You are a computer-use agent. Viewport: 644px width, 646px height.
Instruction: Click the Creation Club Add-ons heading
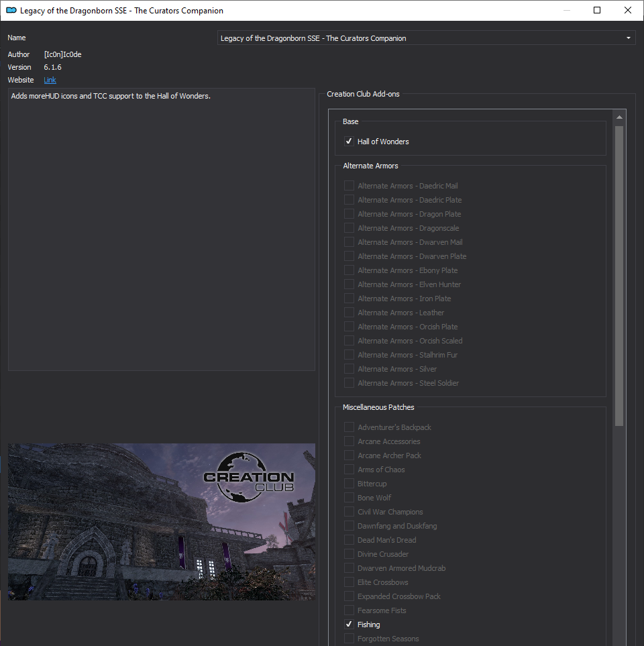click(x=363, y=94)
